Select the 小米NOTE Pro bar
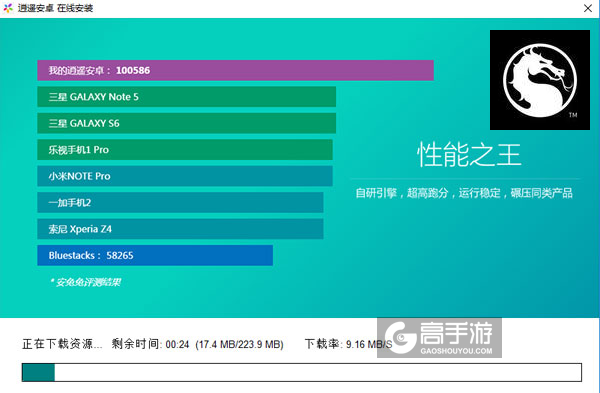Image resolution: width=600 pixels, height=393 pixels. click(185, 176)
